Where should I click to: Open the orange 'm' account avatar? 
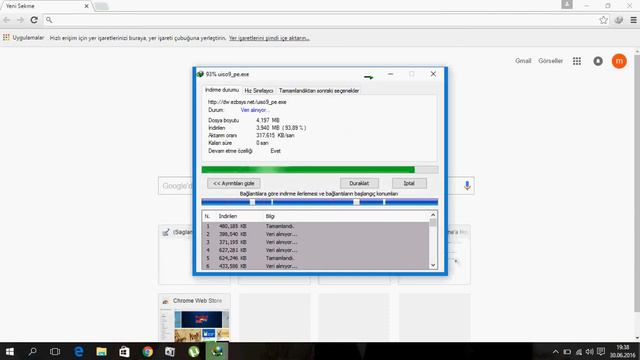619,61
